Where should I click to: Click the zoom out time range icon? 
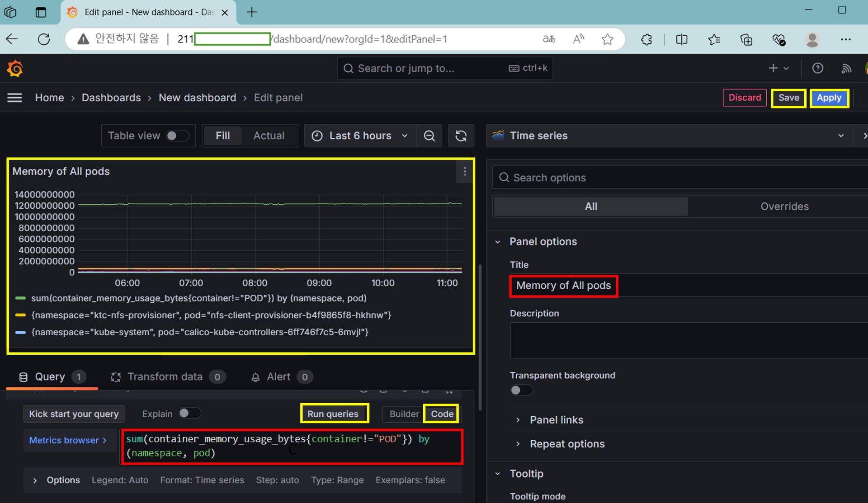(x=429, y=136)
